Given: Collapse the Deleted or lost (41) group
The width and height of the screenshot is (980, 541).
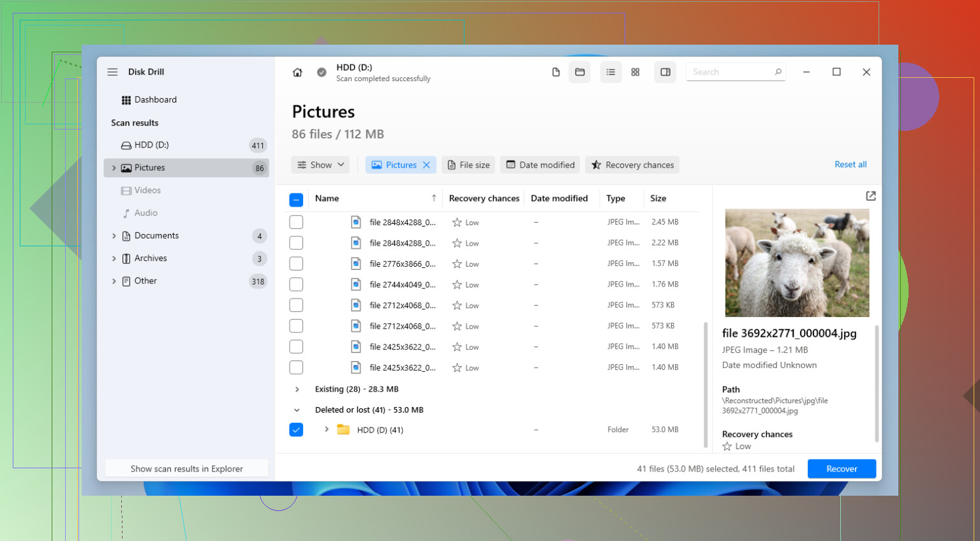Looking at the screenshot, I should (297, 410).
